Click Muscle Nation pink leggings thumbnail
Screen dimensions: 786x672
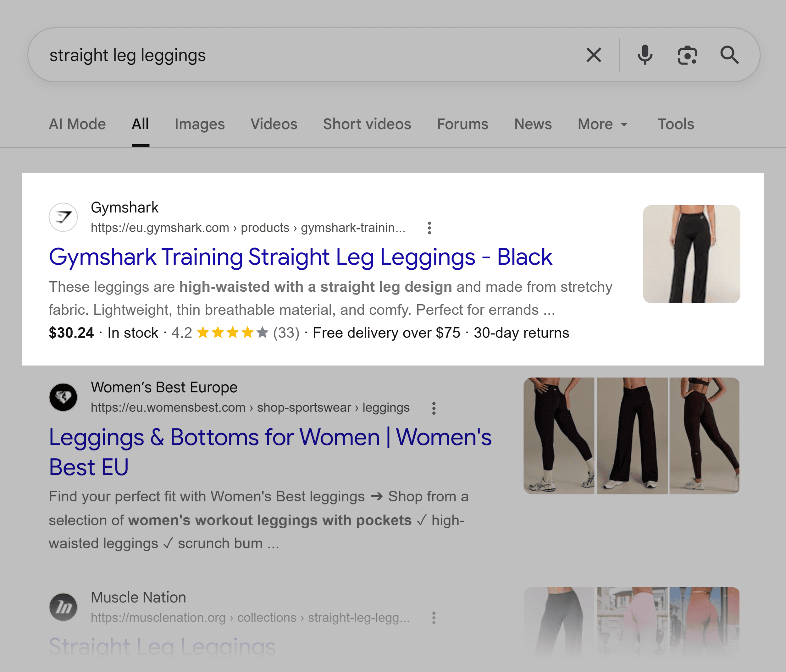pos(632,624)
